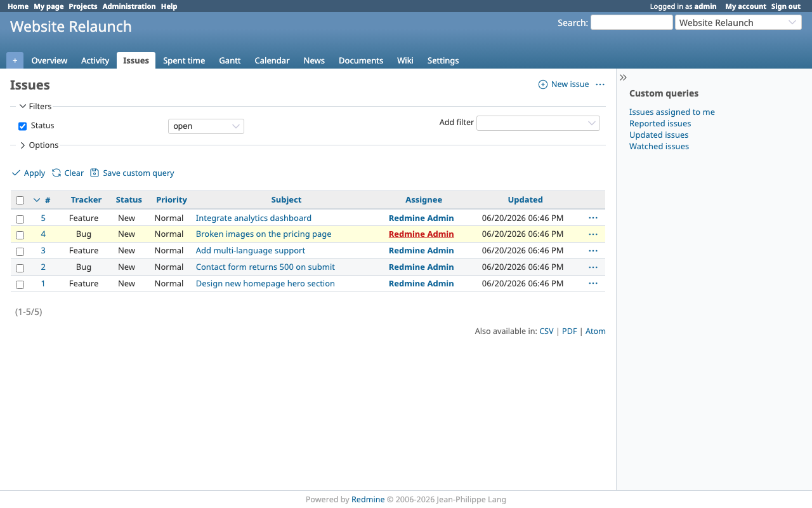This screenshot has width=812, height=508.
Task: Export issues as PDF
Action: 570,331
